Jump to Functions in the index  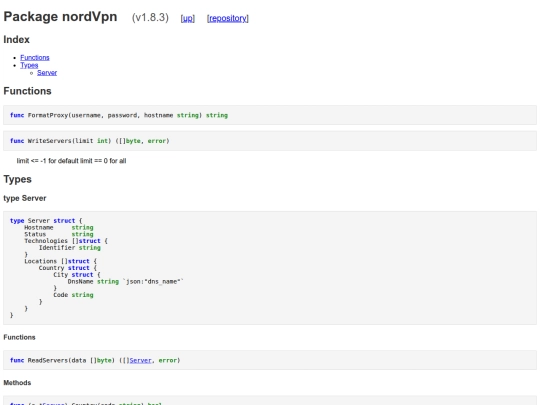[35, 58]
